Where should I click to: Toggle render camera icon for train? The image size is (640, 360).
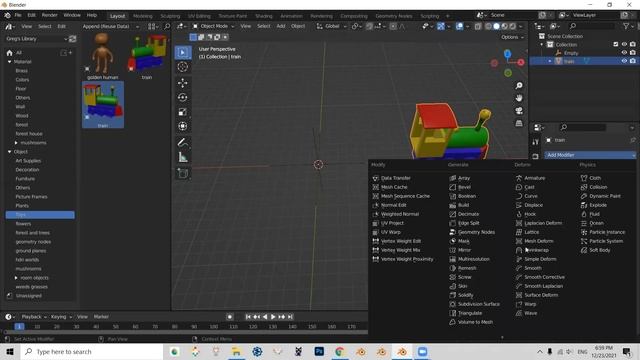633,61
